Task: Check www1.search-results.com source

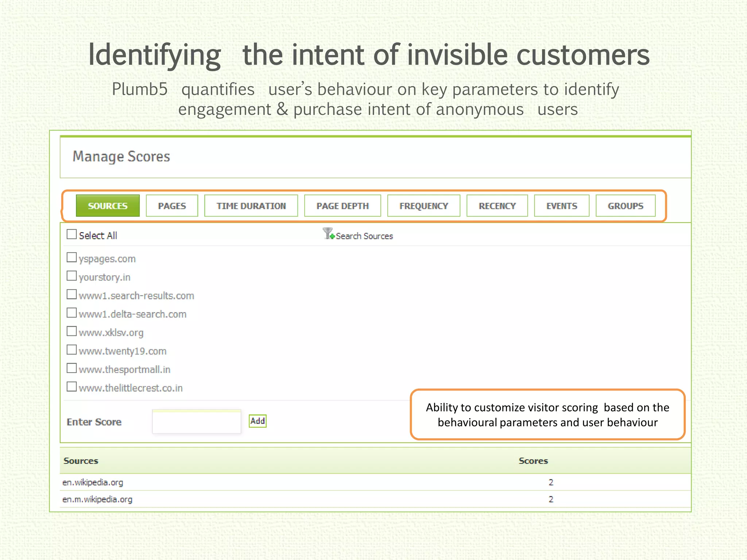Action: click(72, 294)
